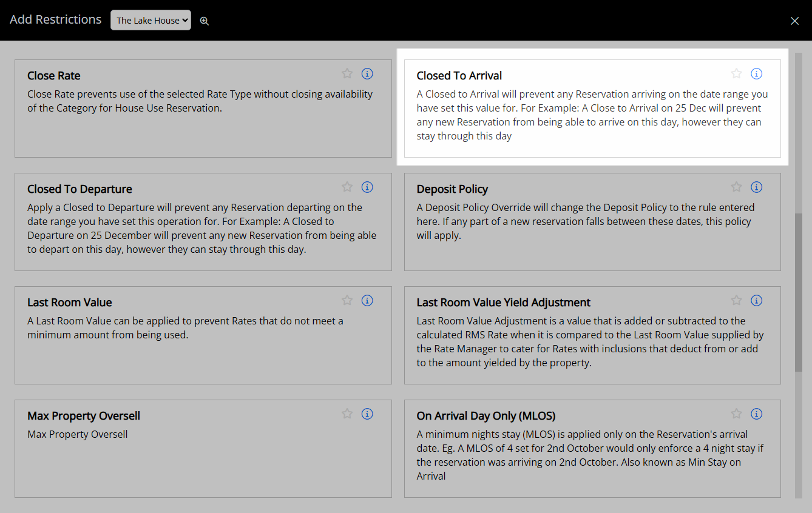Open Last Room Value info icon
This screenshot has width=812, height=513.
point(367,300)
